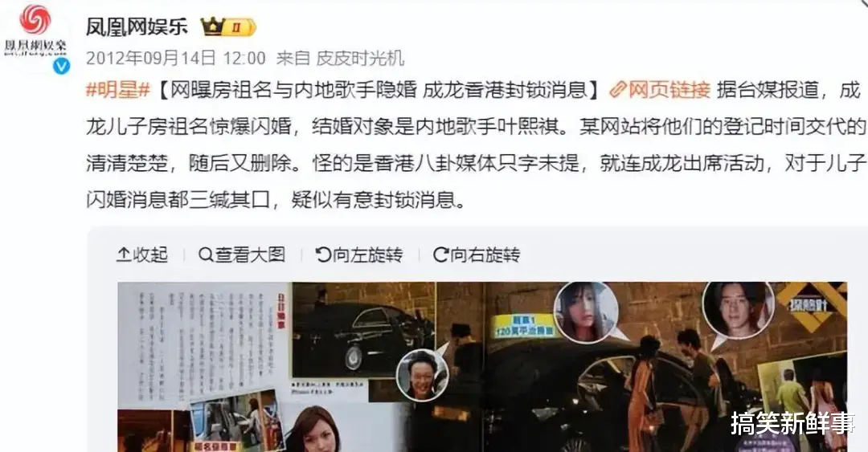The height and width of the screenshot is (452, 868).
Task: Click the gold crown membership badge
Action: [x=228, y=26]
